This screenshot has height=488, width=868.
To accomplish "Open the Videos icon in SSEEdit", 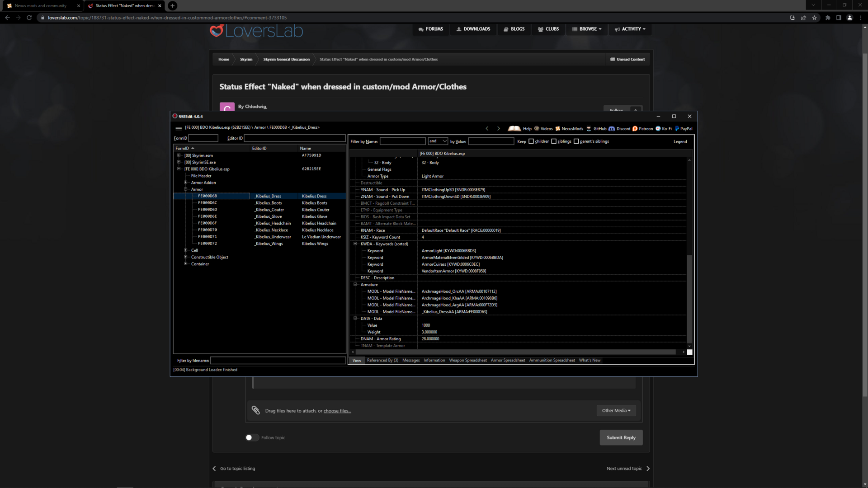I will (x=537, y=129).
